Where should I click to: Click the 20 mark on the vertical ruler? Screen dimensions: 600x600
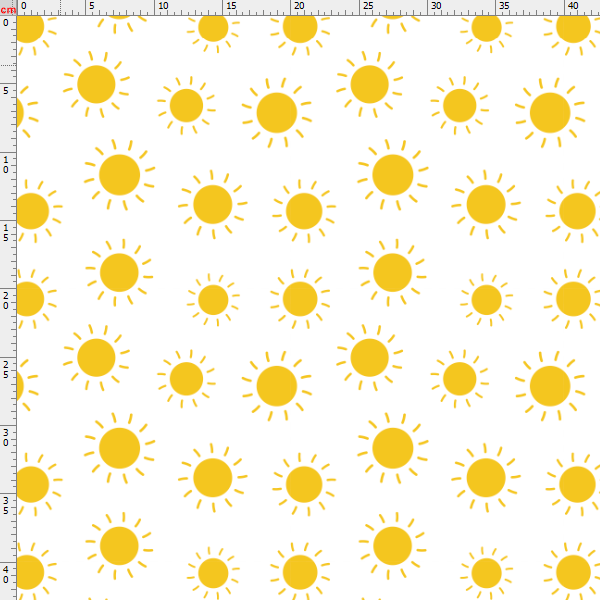click(x=6, y=301)
